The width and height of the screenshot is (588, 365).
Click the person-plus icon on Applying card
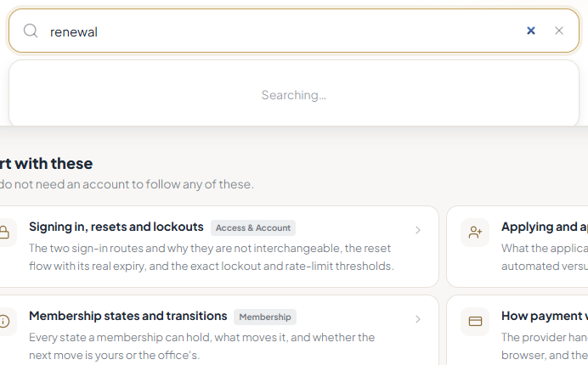(x=475, y=233)
